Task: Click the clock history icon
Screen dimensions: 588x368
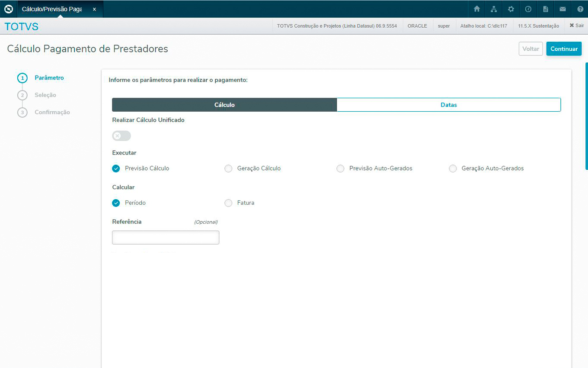Action: (528, 9)
